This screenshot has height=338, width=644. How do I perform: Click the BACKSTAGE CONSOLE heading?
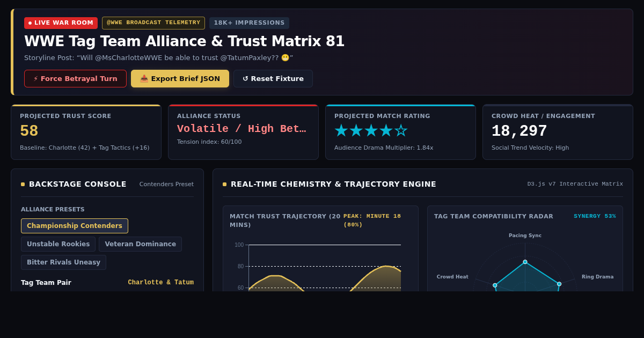pyautogui.click(x=78, y=184)
